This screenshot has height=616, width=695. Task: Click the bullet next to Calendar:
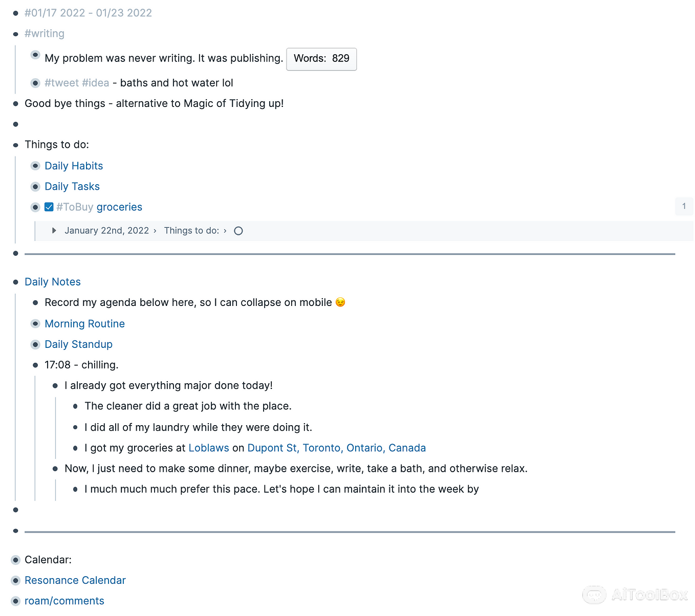click(15, 560)
